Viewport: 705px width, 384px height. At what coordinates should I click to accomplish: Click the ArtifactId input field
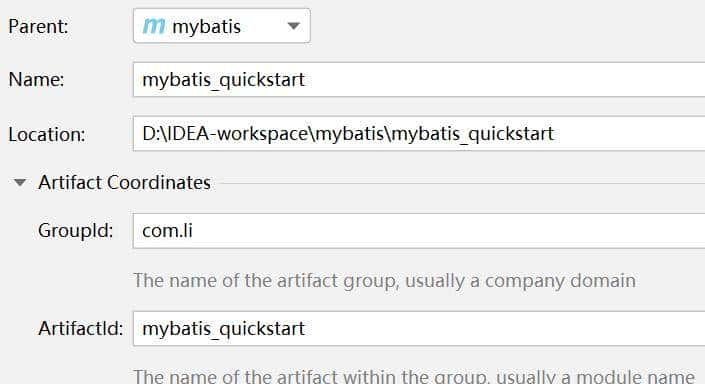[x=419, y=329]
